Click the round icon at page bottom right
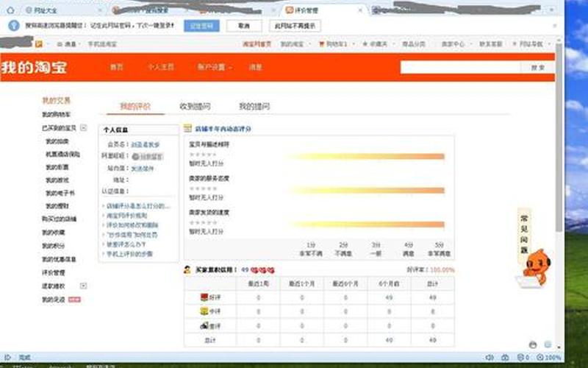Image resolution: width=588 pixels, height=368 pixels. click(533, 344)
